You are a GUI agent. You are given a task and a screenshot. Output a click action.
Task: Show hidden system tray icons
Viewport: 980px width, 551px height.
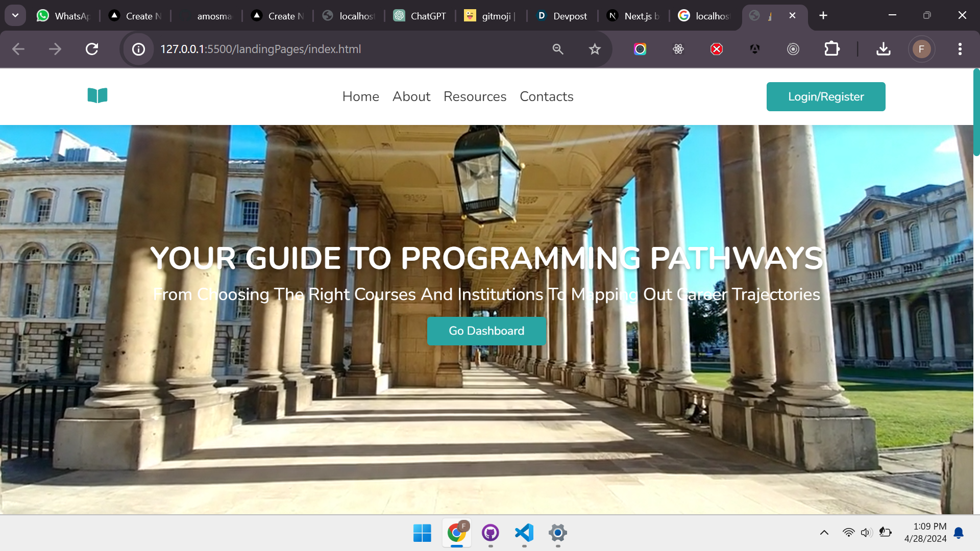824,533
